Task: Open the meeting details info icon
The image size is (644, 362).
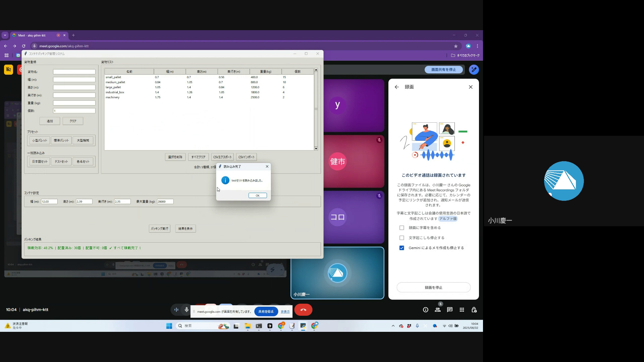Action: pyautogui.click(x=425, y=310)
